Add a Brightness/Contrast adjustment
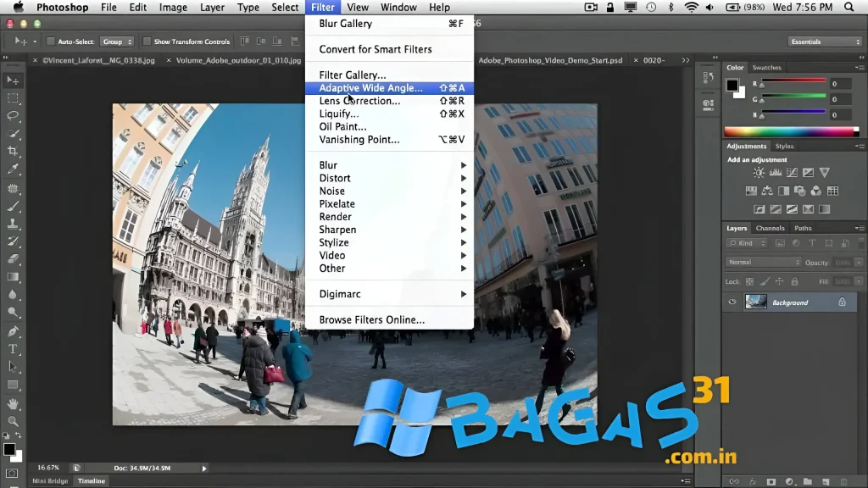This screenshot has width=868, height=488. pos(759,173)
